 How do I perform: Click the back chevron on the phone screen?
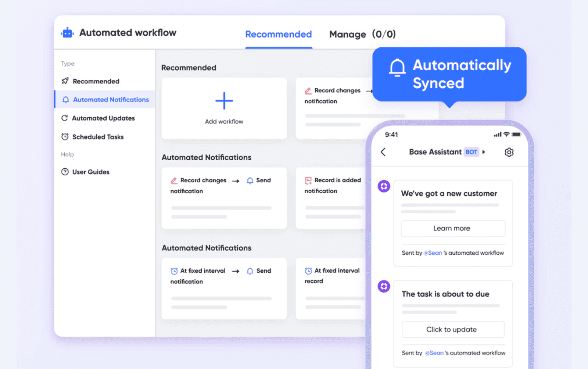(x=383, y=152)
